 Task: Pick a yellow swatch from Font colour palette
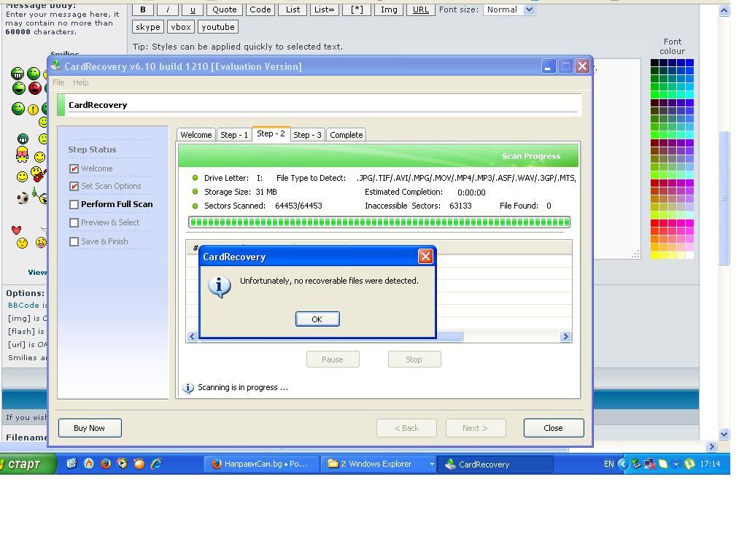click(x=655, y=255)
